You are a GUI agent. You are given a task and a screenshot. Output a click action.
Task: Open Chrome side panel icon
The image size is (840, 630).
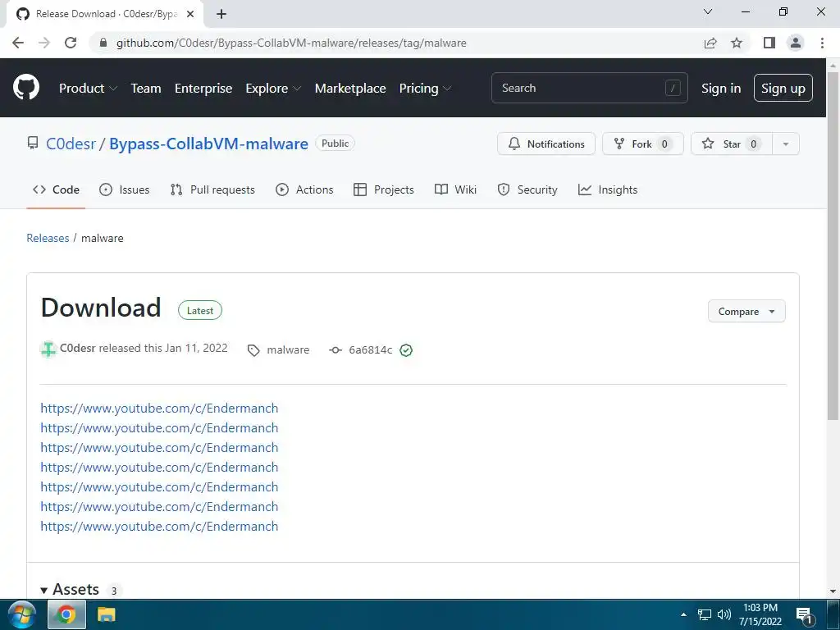coord(769,43)
